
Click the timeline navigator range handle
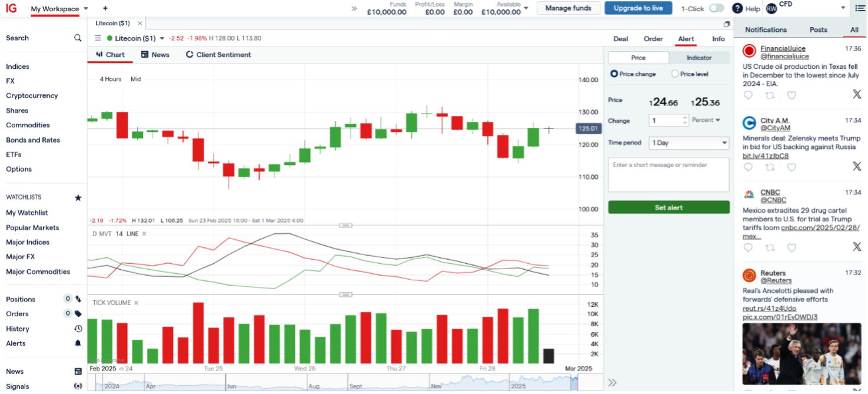pyautogui.click(x=574, y=383)
